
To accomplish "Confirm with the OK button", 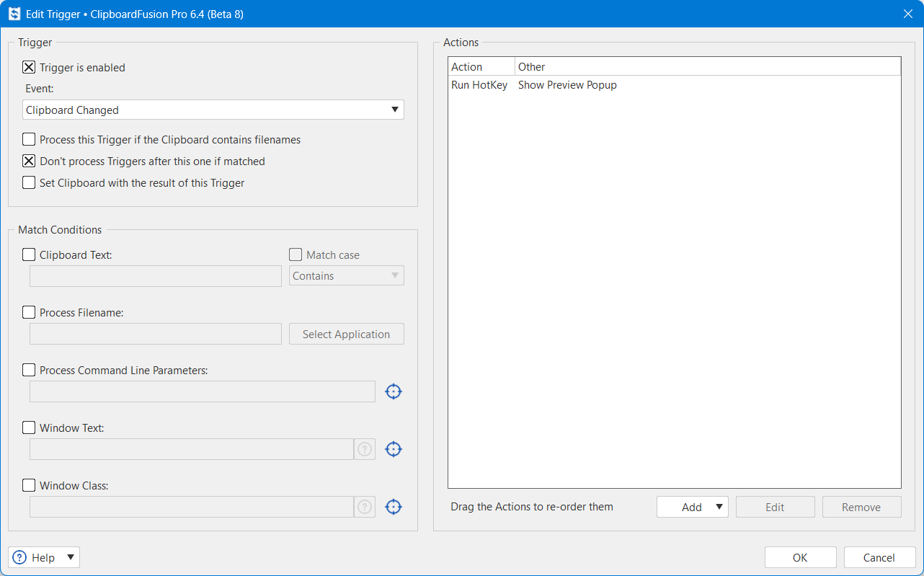I will click(800, 557).
